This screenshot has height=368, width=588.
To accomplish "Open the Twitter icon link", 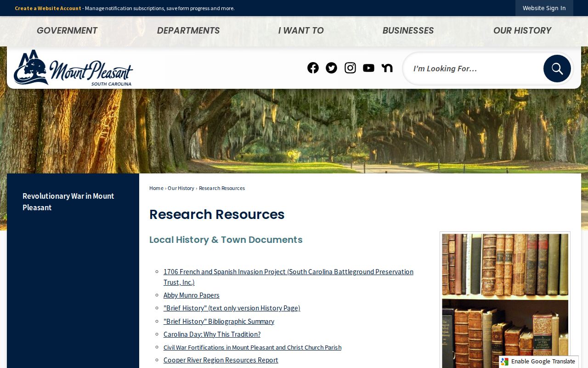I will pos(331,68).
